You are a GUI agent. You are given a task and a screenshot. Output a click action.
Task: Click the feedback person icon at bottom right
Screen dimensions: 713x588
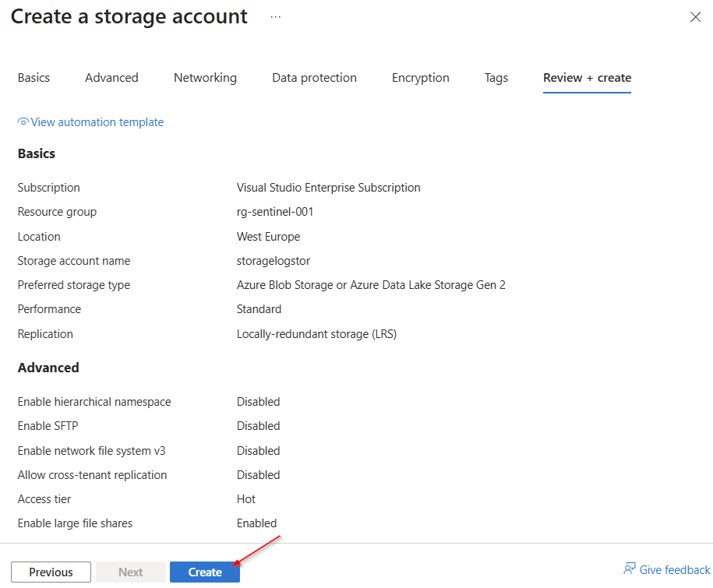[630, 569]
